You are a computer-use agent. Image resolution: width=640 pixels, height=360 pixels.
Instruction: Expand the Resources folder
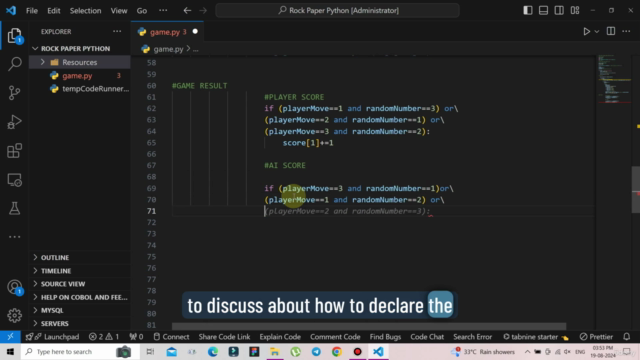pos(80,62)
